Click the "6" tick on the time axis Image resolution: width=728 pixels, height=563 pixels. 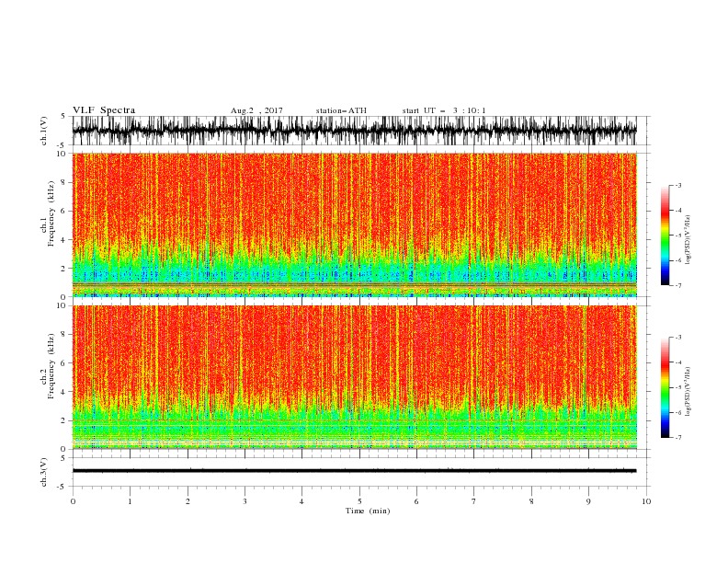pyautogui.click(x=416, y=501)
